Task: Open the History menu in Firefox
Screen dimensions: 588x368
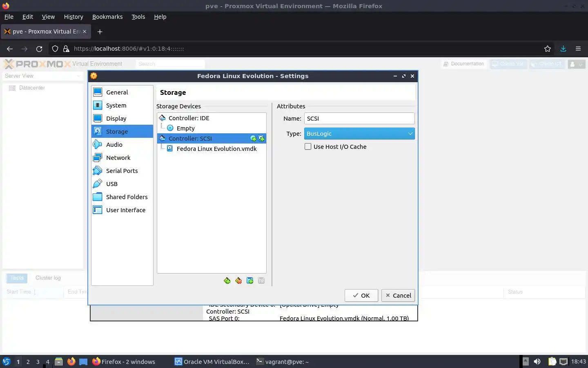Action: coord(73,17)
